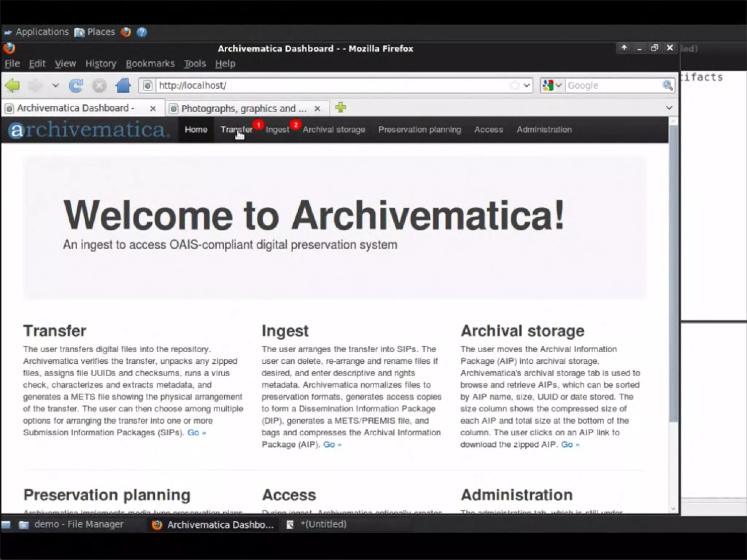Expand the URL bar history dropdown
The width and height of the screenshot is (747, 560).
click(x=526, y=86)
